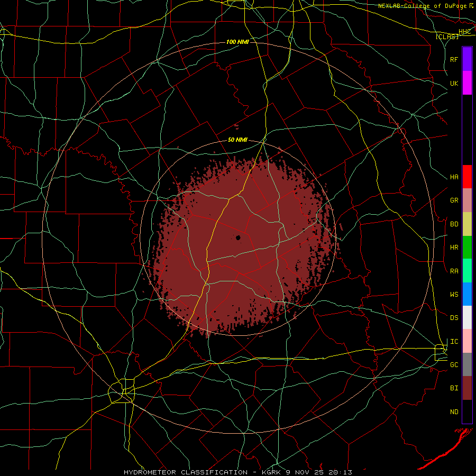
Task: Click the KGRK radar site dot
Action: [238, 237]
